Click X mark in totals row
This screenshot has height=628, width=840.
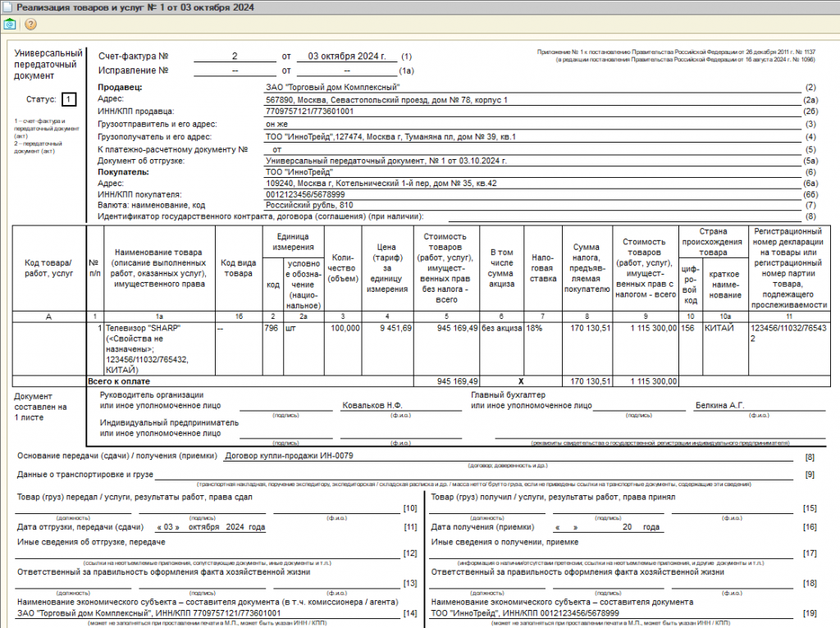point(521,382)
